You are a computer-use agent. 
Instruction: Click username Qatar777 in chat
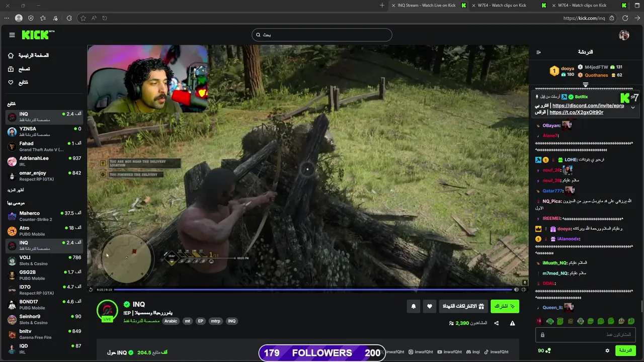[552, 191]
